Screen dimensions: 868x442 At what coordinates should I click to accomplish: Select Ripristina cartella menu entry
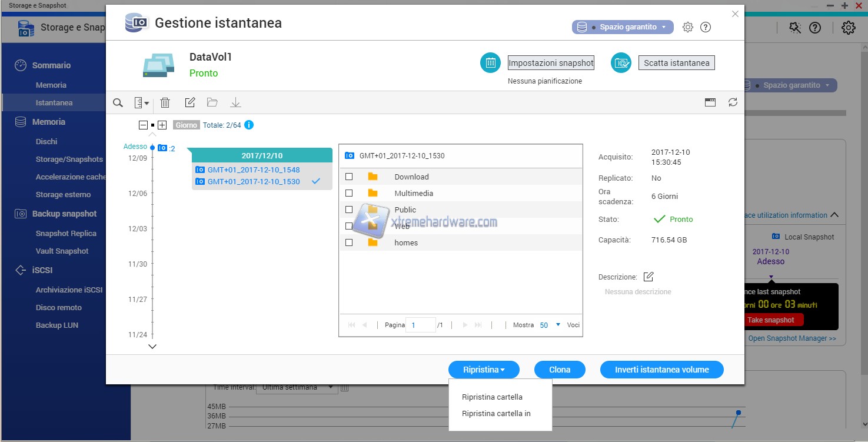492,397
